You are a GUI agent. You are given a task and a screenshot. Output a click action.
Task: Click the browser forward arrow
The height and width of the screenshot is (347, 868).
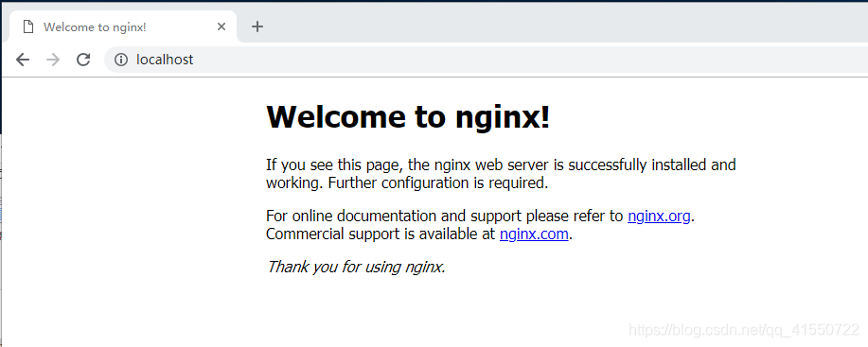coord(53,60)
